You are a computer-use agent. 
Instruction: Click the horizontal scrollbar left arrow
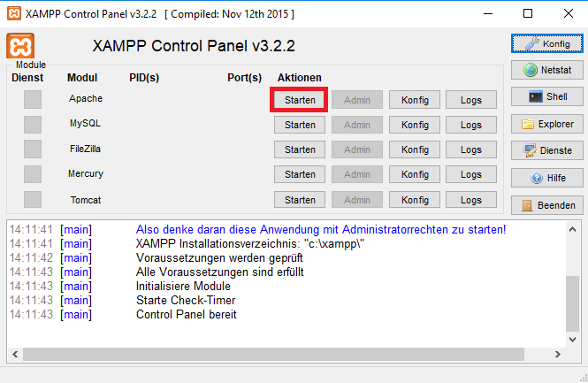(x=15, y=354)
